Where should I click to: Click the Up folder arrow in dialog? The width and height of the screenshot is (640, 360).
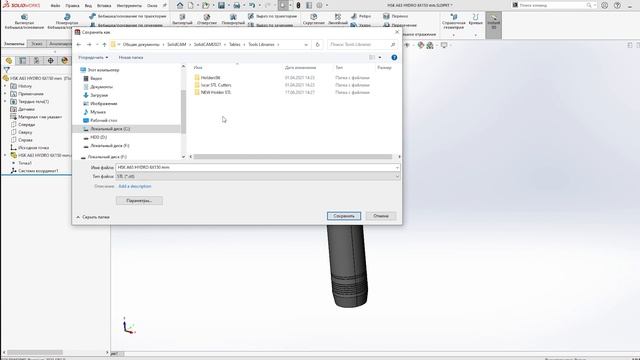click(104, 44)
